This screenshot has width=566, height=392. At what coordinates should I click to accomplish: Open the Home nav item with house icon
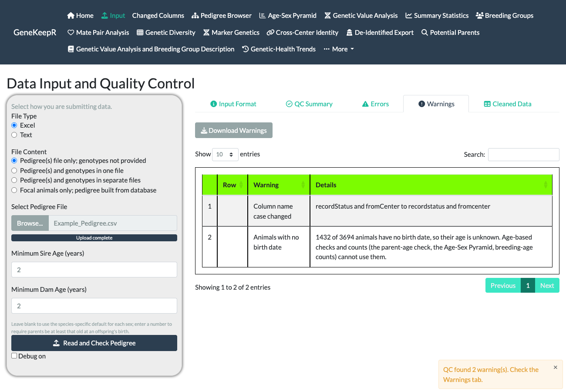(x=80, y=15)
